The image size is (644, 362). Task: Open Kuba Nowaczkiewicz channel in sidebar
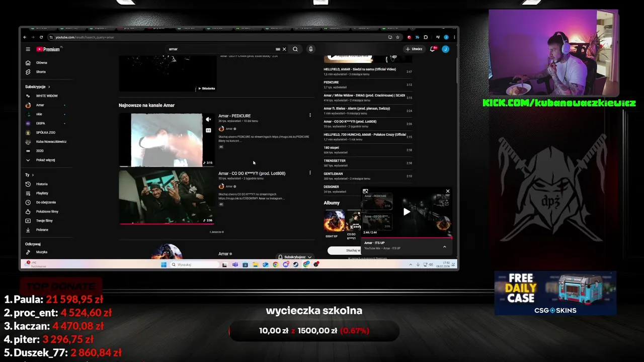point(51,142)
